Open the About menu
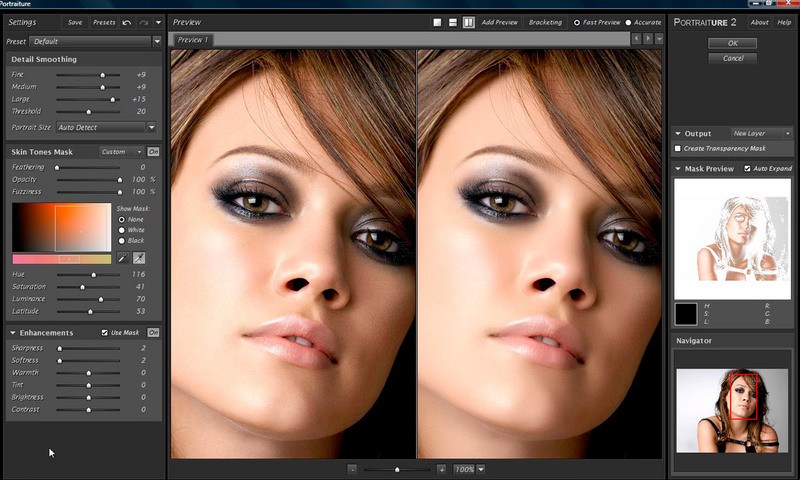Viewport: 800px width, 480px height. tap(759, 22)
